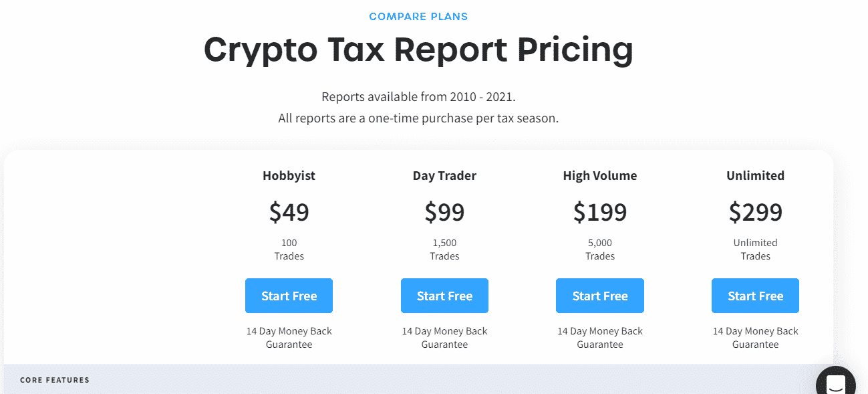Click the Unlimited Trades text
The height and width of the screenshot is (394, 868).
(x=755, y=250)
